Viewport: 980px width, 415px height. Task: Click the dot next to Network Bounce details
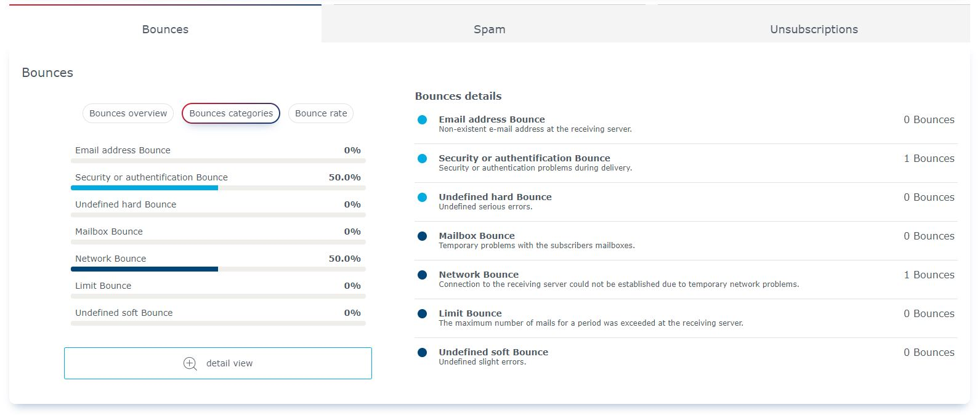(422, 275)
